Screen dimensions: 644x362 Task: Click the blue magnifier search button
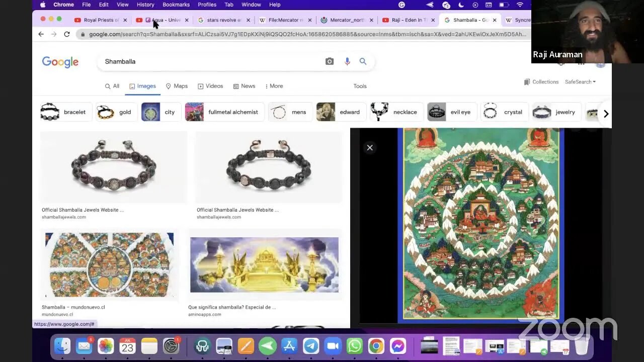(x=363, y=61)
